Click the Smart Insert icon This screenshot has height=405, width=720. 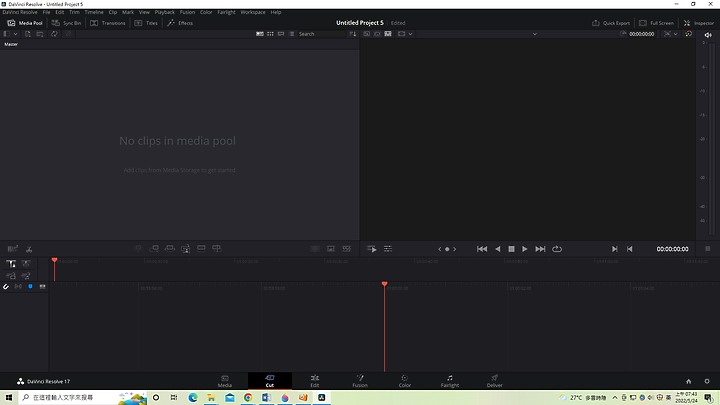138,248
